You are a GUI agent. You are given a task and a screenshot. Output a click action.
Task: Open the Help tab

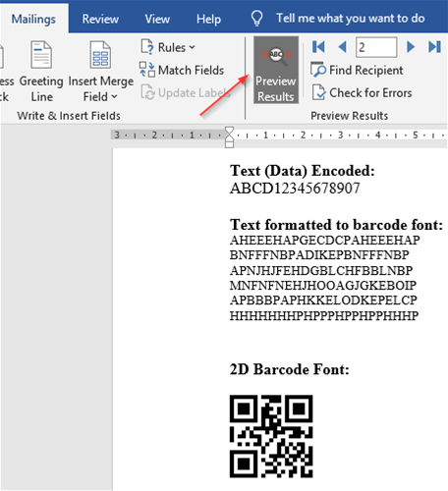coord(208,19)
